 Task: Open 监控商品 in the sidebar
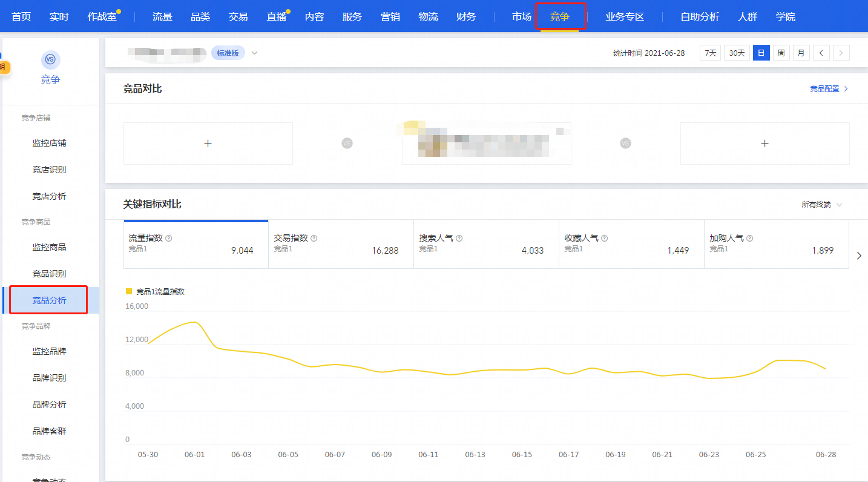click(x=49, y=248)
